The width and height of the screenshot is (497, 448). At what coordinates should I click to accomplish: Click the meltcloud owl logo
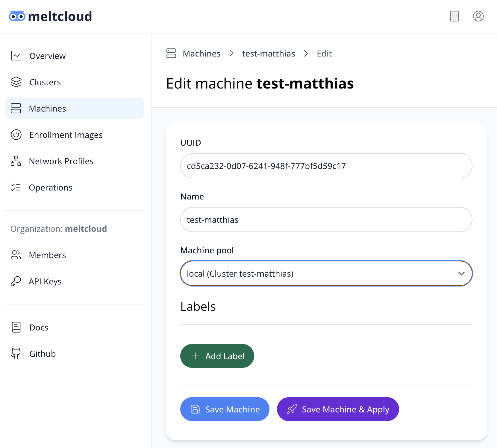[17, 16]
